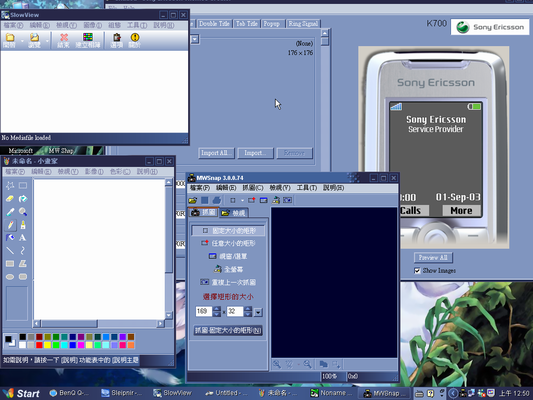Expand the dropdown arrow next to SlowView browse icon
Viewport: 533px width, 400px height.
(x=47, y=41)
